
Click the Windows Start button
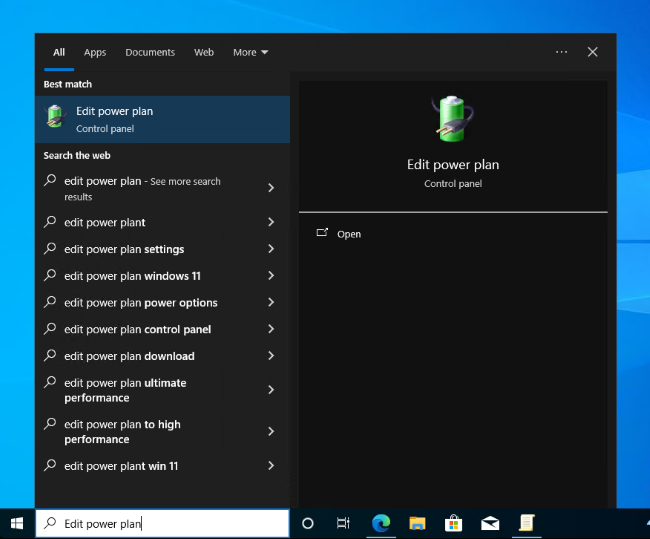click(x=17, y=523)
